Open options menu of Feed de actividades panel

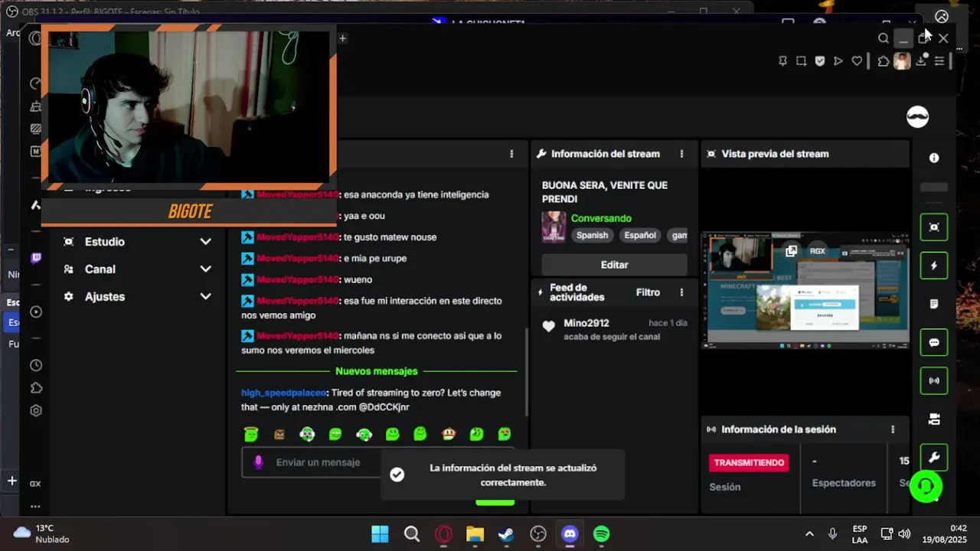click(681, 292)
